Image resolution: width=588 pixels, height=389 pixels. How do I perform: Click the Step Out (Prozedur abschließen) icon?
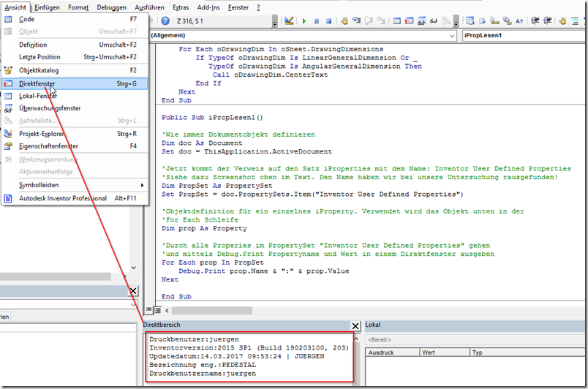point(381,21)
